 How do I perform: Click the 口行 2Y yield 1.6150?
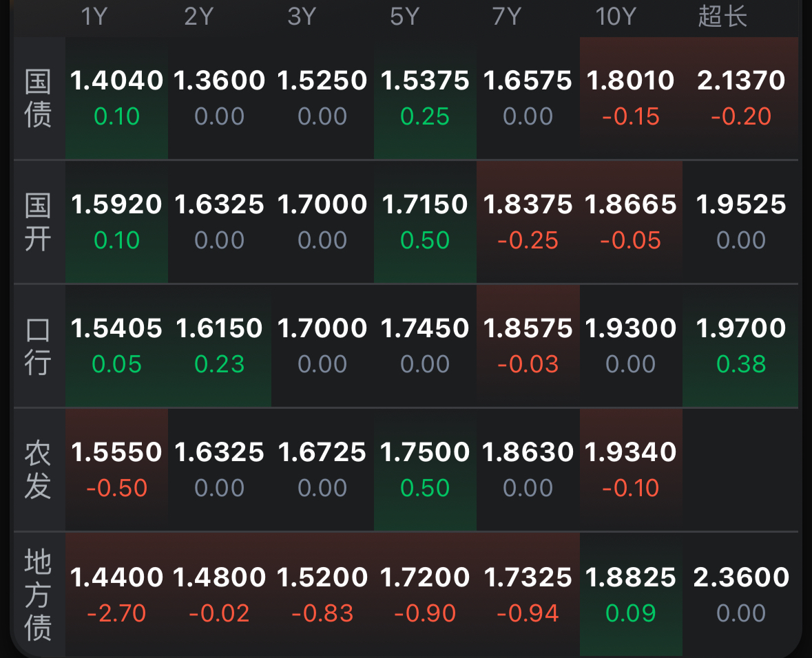pyautogui.click(x=220, y=346)
